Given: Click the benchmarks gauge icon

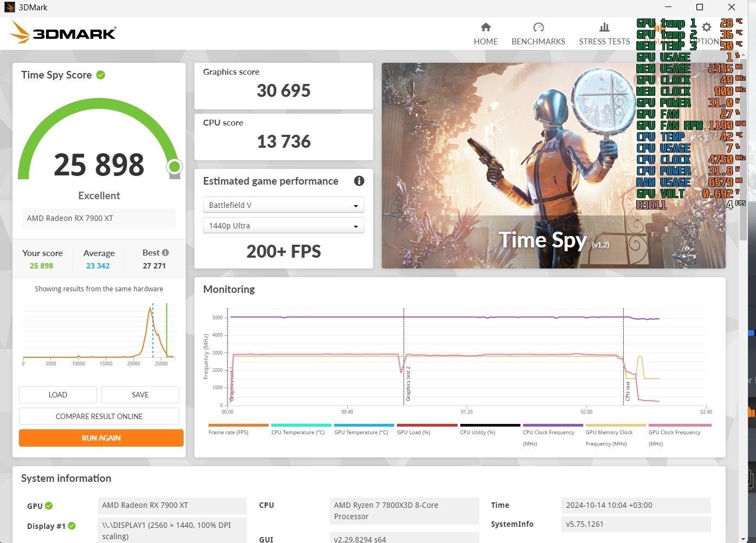Looking at the screenshot, I should 538,27.
